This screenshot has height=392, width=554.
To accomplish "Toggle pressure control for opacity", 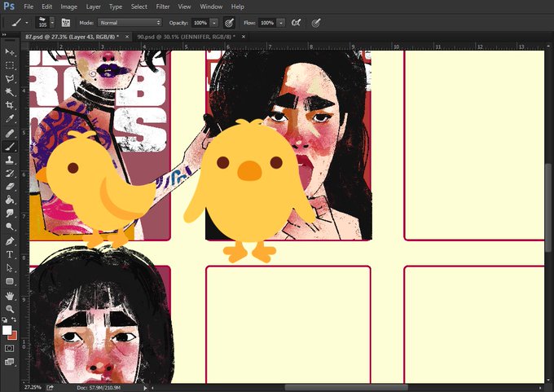I will pyautogui.click(x=229, y=23).
